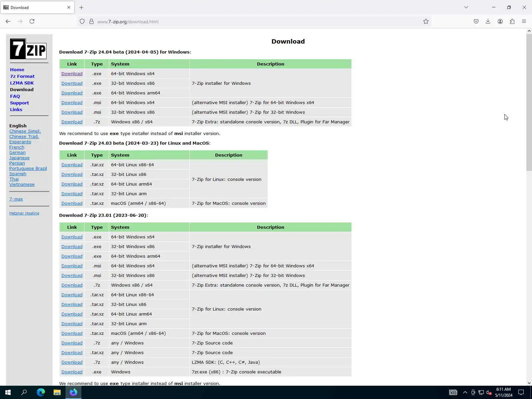Bookmark this page with the star icon
532x399 pixels.
tap(426, 21)
